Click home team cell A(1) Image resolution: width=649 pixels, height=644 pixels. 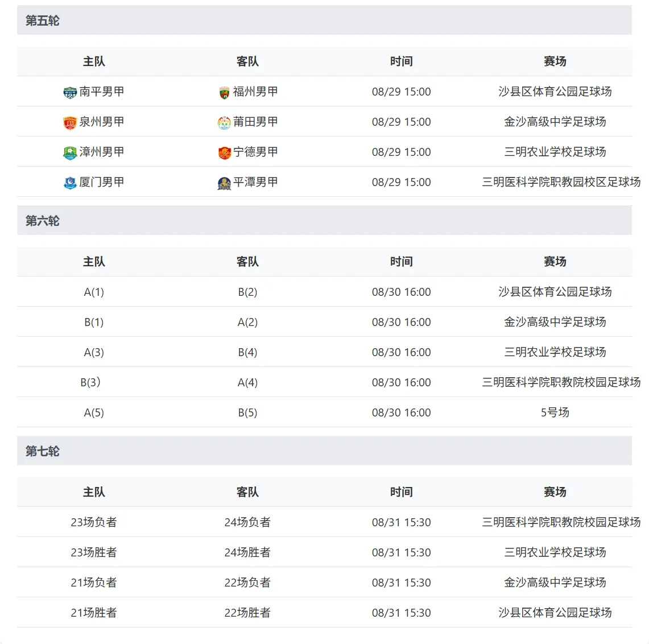click(x=94, y=292)
